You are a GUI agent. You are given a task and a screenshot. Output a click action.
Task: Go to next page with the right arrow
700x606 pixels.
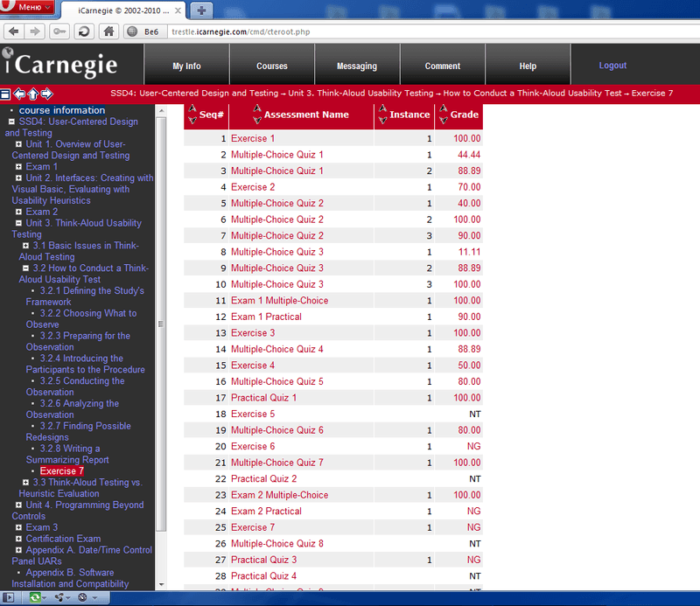click(x=47, y=94)
